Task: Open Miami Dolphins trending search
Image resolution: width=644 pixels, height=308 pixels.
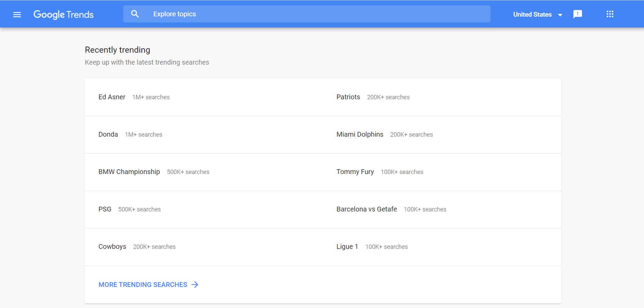Action: click(360, 134)
